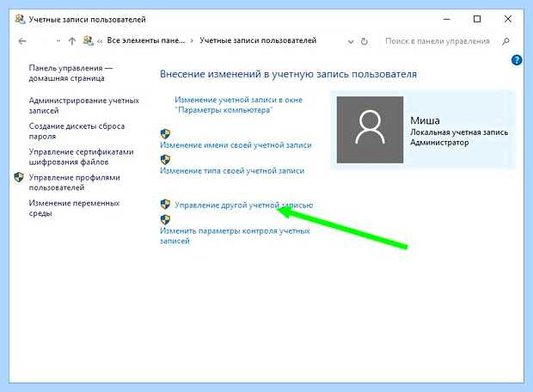The height and width of the screenshot is (392, 533).
Task: Open the recent locations dropdown arrow
Action: point(58,41)
